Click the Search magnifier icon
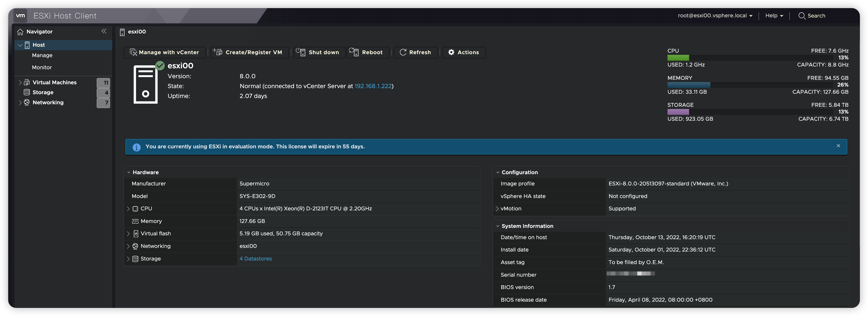Screen dimensions: 868x316 [802, 16]
